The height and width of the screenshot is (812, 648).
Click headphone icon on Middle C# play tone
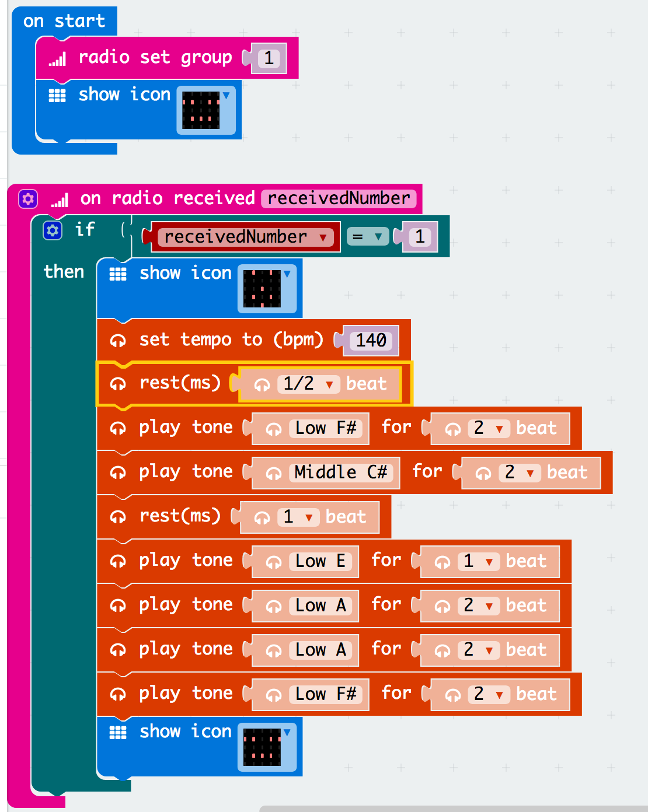[x=118, y=473]
